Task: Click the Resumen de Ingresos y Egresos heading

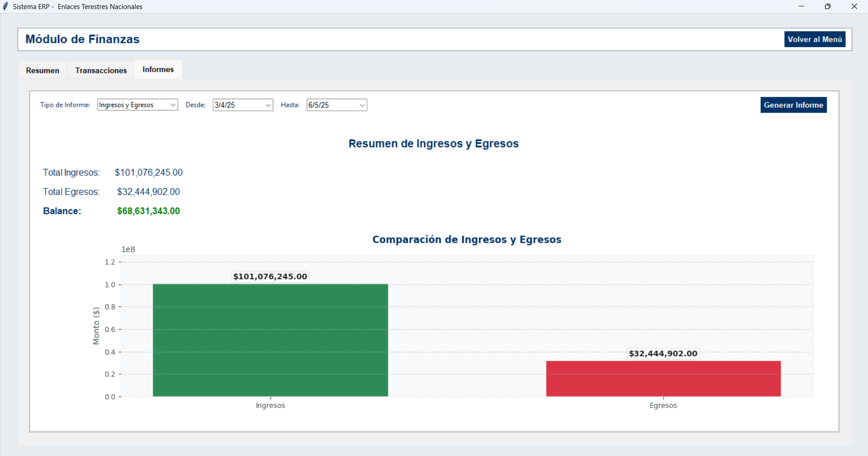Action: point(434,144)
